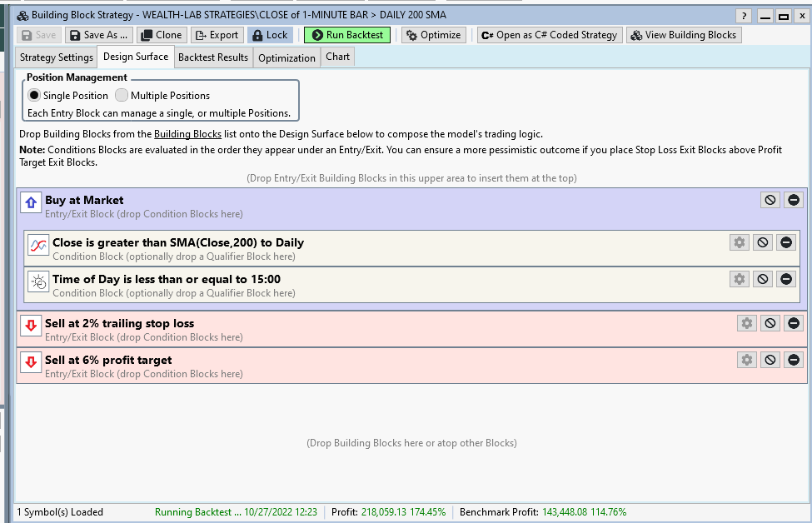This screenshot has width=812, height=523.
Task: Open as C# Coded Strategy
Action: click(x=549, y=35)
